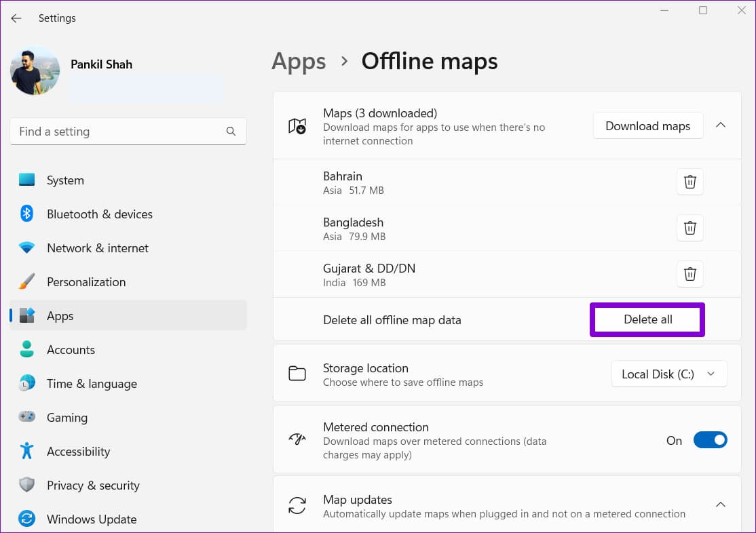Image resolution: width=756 pixels, height=533 pixels.
Task: Open Storage location Local Disk dropdown
Action: point(668,374)
